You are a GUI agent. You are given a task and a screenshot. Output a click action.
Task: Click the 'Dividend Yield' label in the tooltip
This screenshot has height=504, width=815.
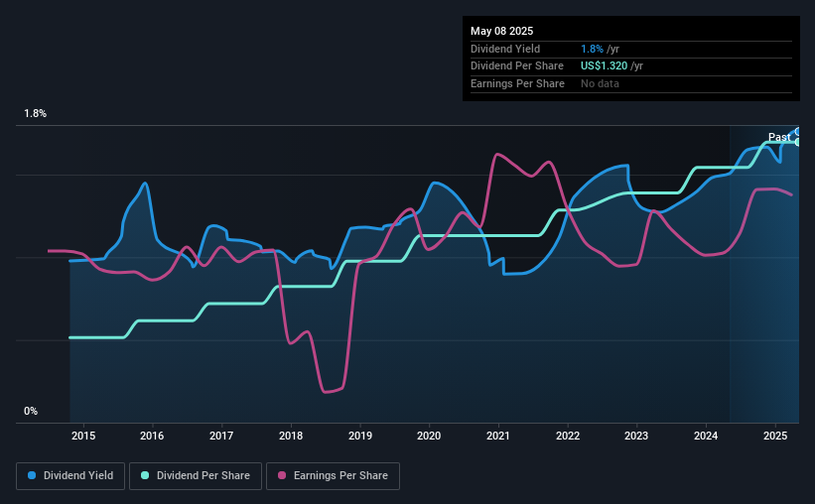[x=505, y=49]
